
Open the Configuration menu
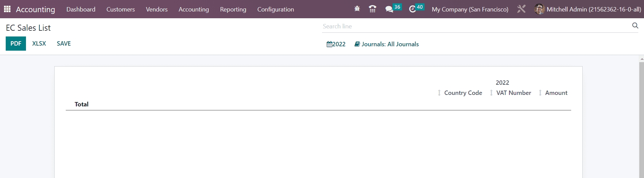[275, 9]
